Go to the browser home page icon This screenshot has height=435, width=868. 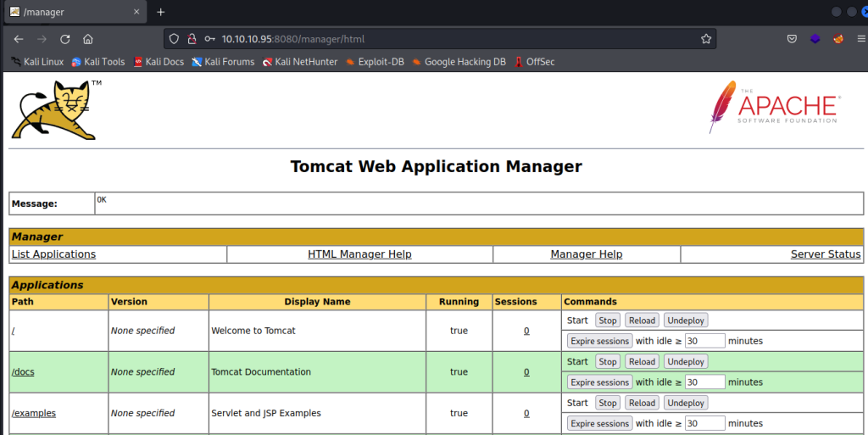pos(88,39)
